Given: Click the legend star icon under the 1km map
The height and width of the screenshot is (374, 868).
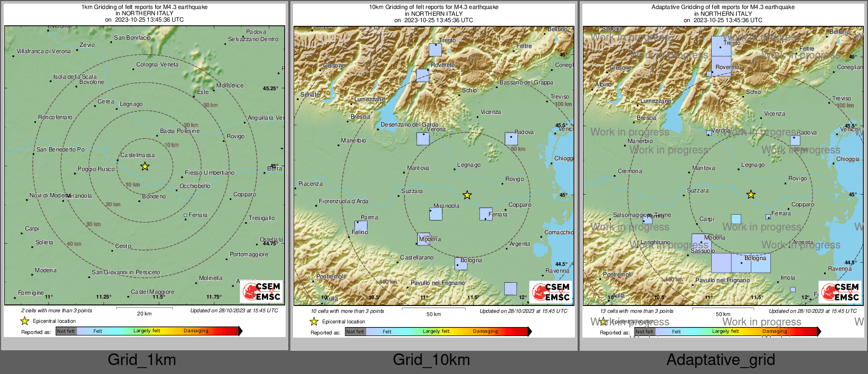Looking at the screenshot, I should [x=24, y=321].
